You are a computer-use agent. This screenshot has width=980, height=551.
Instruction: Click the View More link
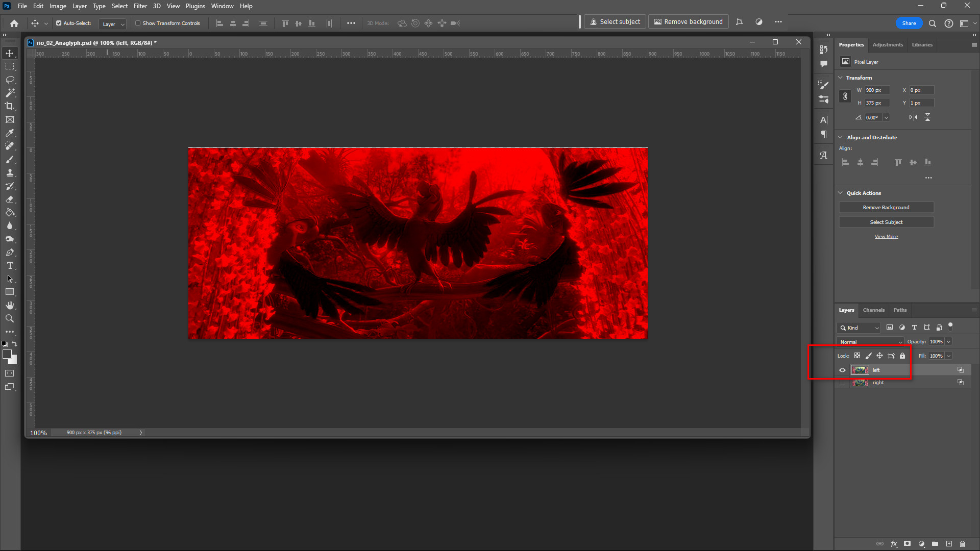point(886,236)
